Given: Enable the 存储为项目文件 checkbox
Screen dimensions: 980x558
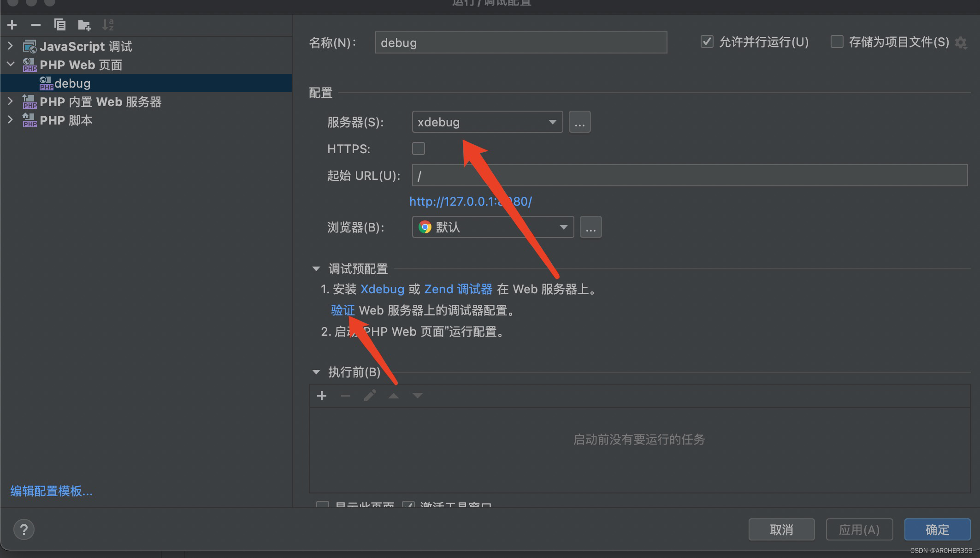Looking at the screenshot, I should (837, 42).
